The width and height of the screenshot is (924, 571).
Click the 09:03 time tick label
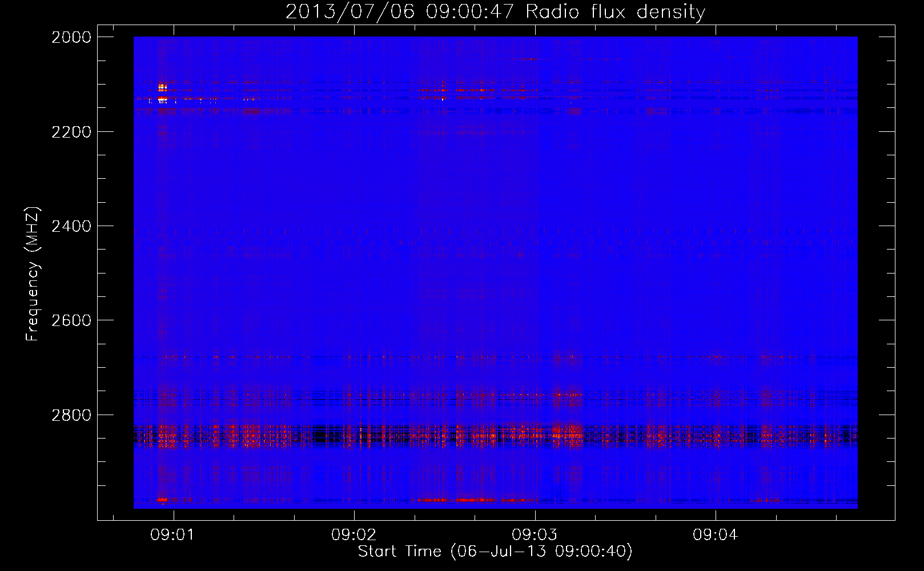tap(535, 535)
